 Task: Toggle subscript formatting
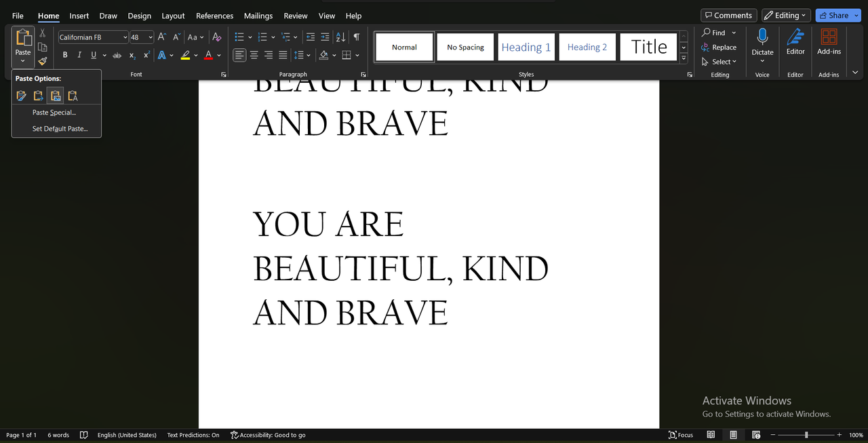[132, 55]
